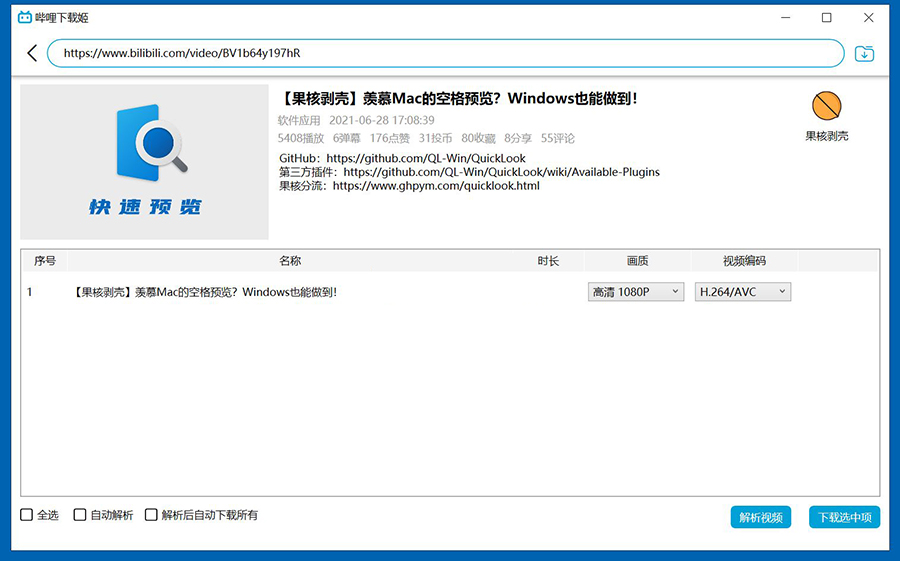Sort by the 名称 column header
This screenshot has width=900, height=561.
(x=290, y=261)
